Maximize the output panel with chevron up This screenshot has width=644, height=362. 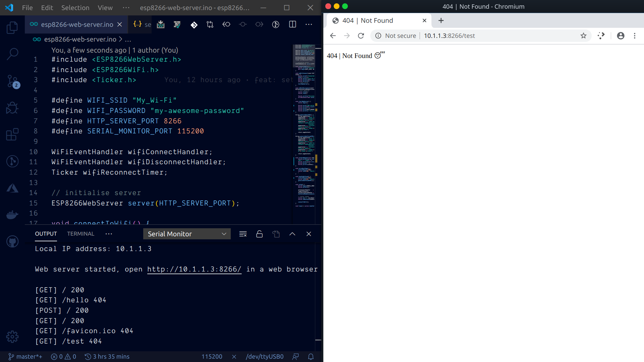[x=292, y=234]
